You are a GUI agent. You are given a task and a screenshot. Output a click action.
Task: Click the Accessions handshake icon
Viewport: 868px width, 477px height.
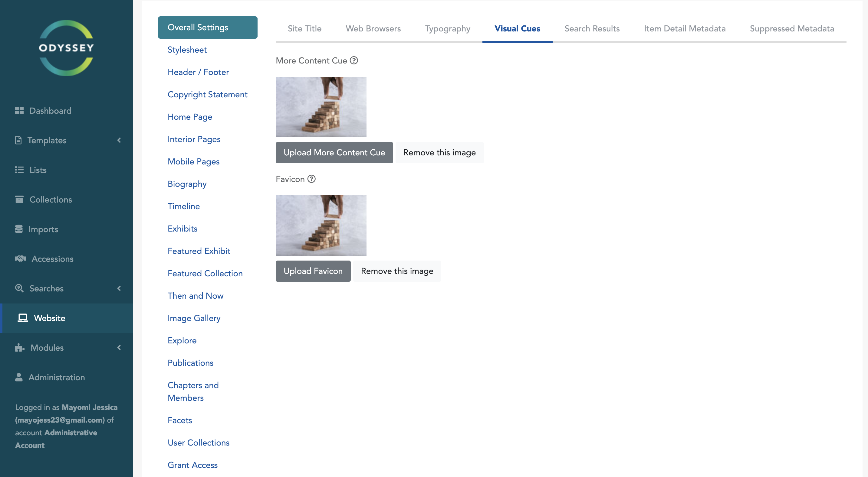(x=20, y=258)
